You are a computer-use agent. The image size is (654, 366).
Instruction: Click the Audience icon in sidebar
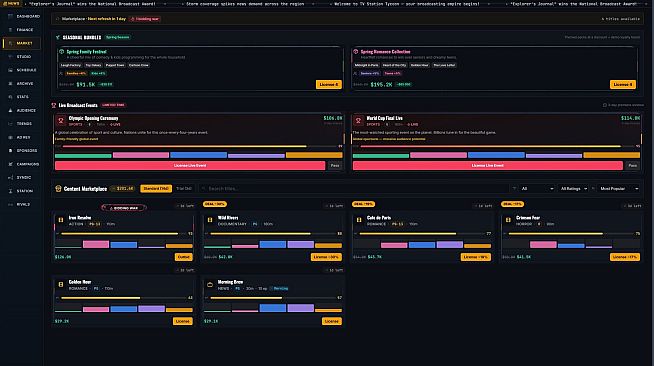coord(10,110)
